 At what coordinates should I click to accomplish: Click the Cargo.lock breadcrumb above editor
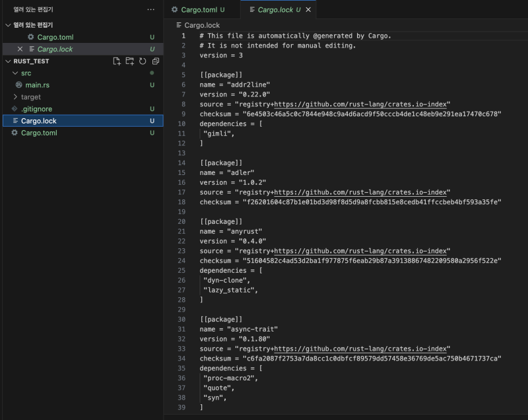coord(202,25)
